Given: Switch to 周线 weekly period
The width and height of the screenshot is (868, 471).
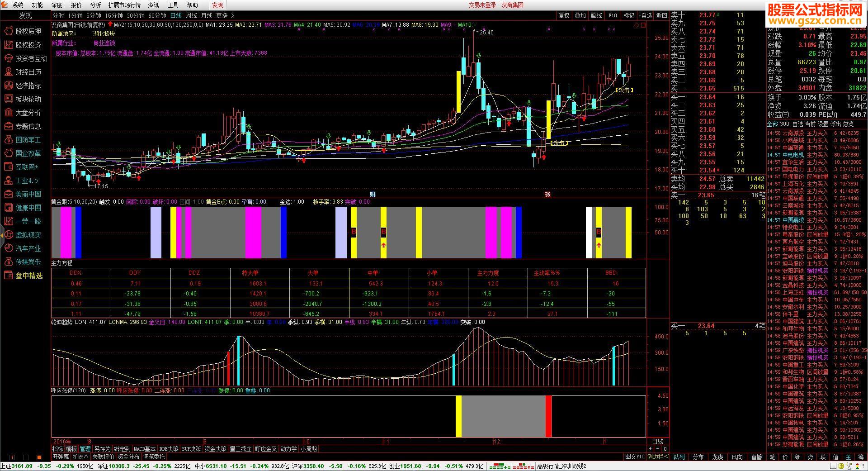Looking at the screenshot, I should (192, 15).
